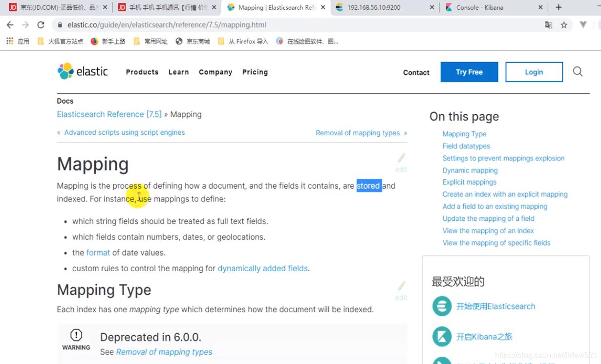Jump to Mapping Type in On this page
The width and height of the screenshot is (601, 364).
464,134
